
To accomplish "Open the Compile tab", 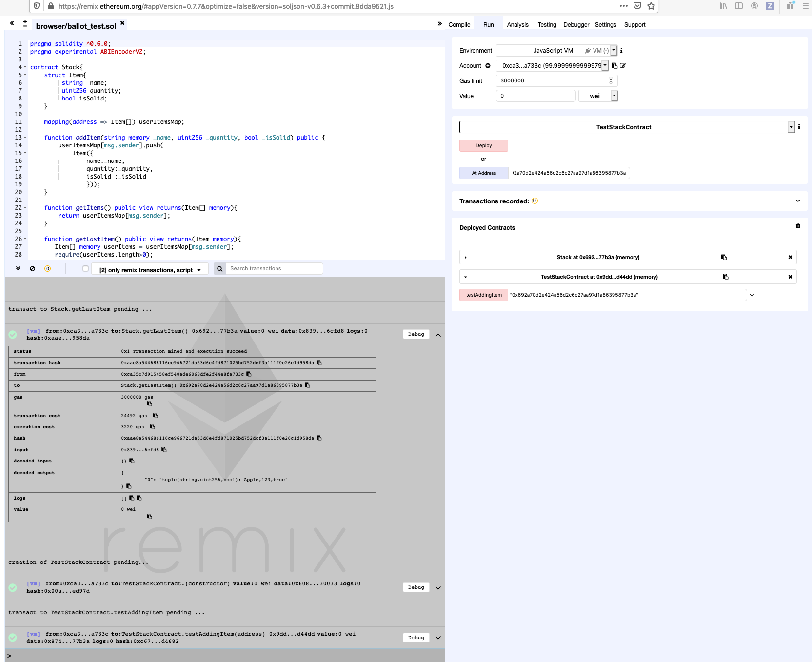I will click(459, 25).
